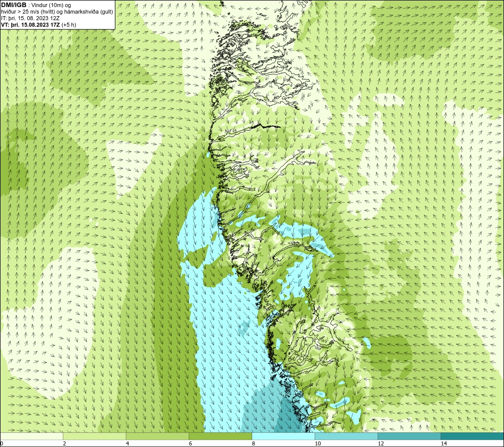504x447 pixels.
Task: Click the scale label '2'
Action: point(65,443)
